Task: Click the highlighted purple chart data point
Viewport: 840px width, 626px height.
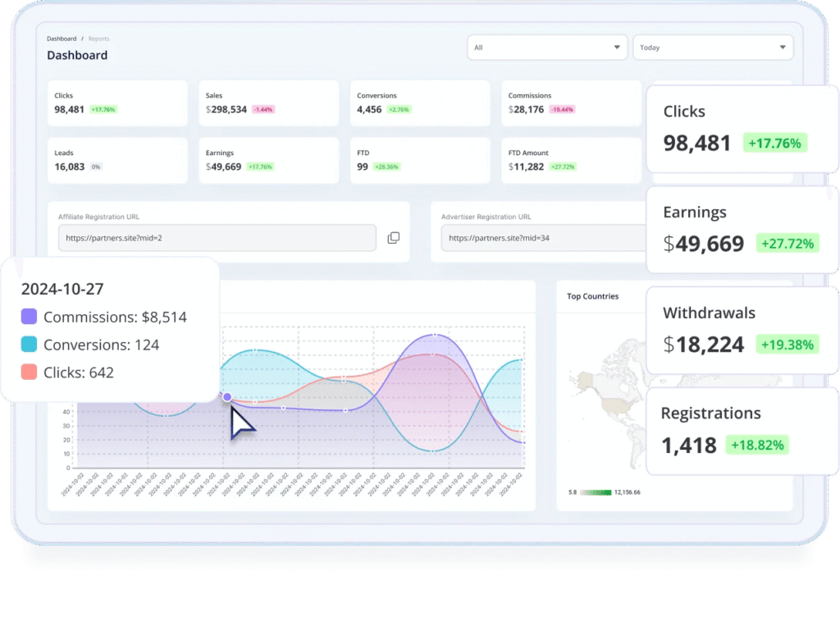Action: (227, 397)
